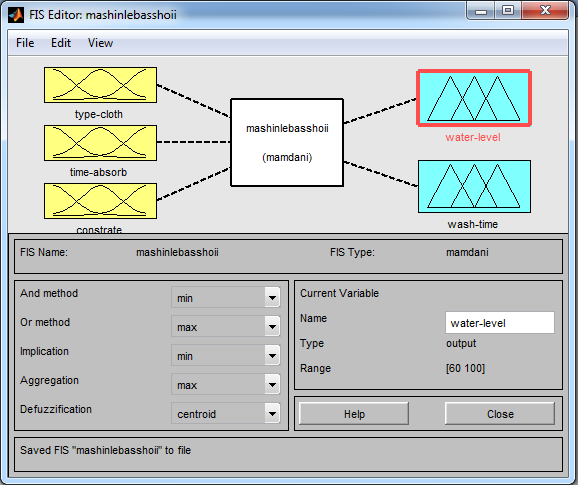
Task: Edit the current variable Name field
Action: 500,323
